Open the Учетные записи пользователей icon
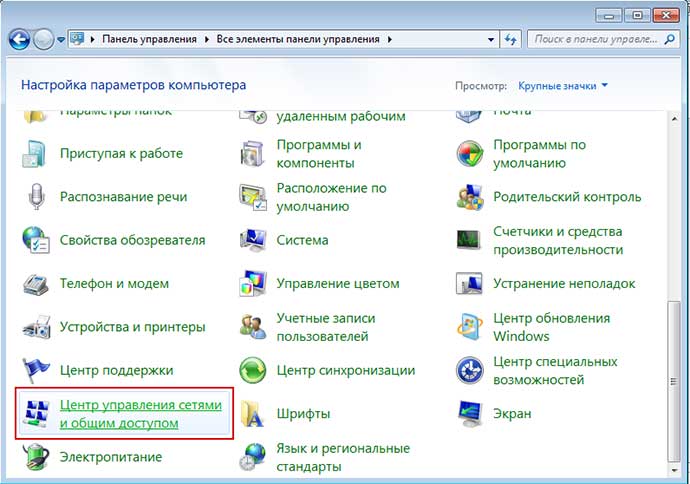Screen dimensions: 690x484 point(253,327)
